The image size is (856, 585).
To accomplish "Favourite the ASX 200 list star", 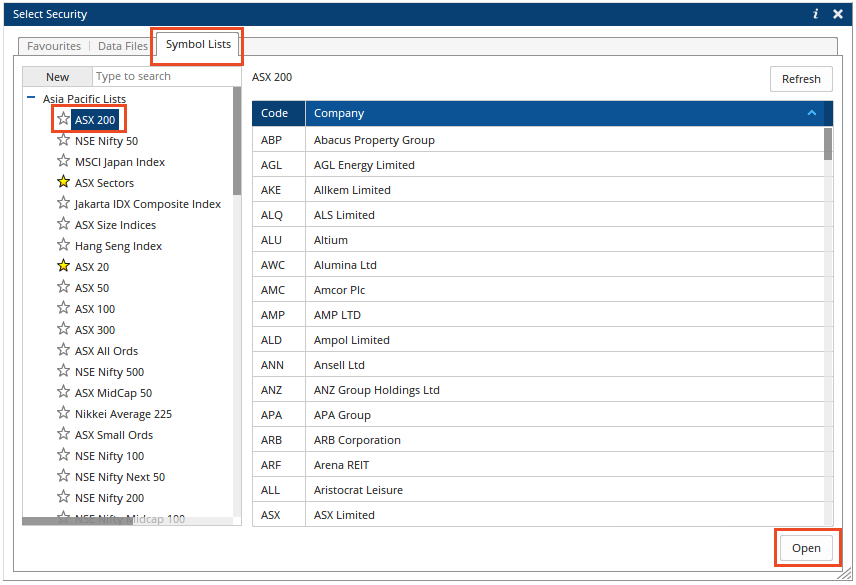I will pos(63,118).
